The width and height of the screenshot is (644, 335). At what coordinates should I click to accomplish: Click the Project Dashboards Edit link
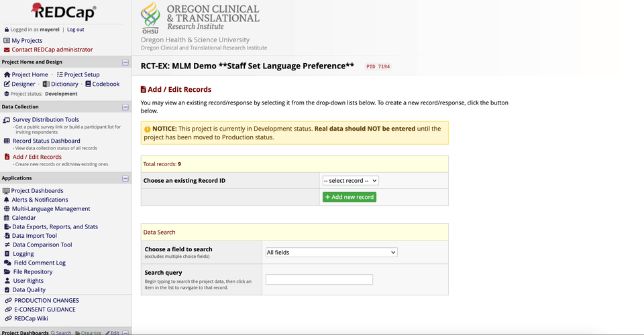(x=112, y=332)
